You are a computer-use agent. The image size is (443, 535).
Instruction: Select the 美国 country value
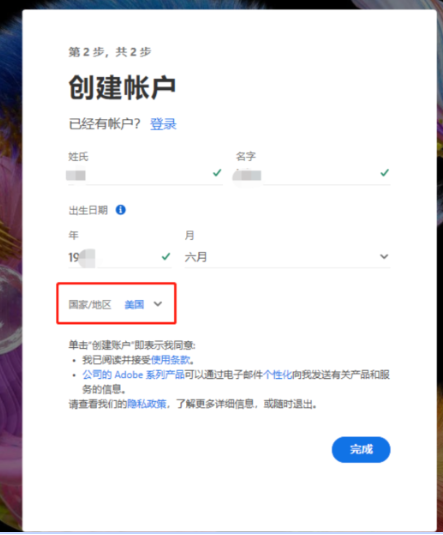pyautogui.click(x=134, y=304)
